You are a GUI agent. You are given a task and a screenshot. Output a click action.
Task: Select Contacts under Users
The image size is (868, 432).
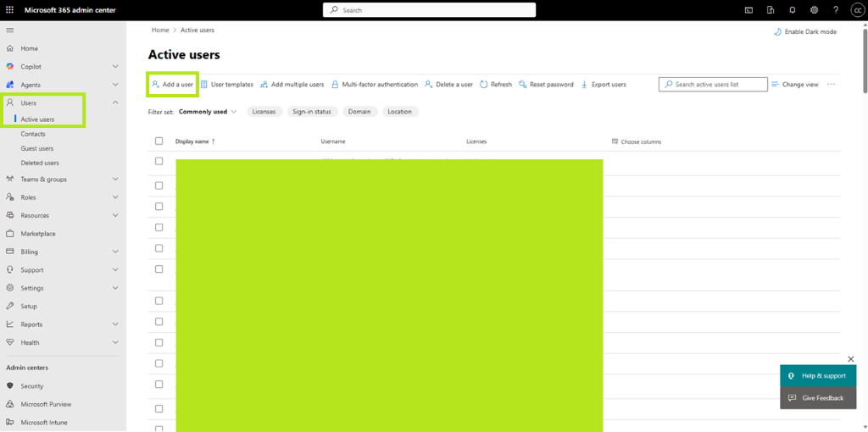pos(33,134)
